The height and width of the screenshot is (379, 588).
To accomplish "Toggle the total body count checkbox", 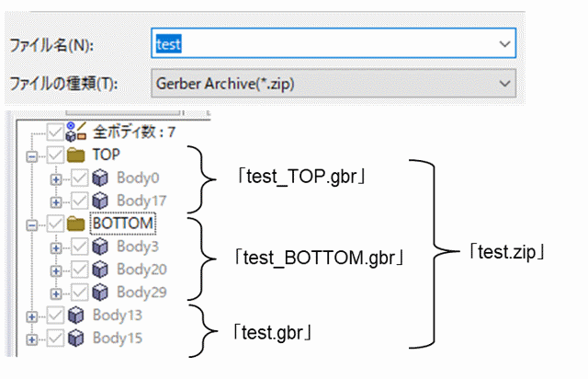I will 57,132.
